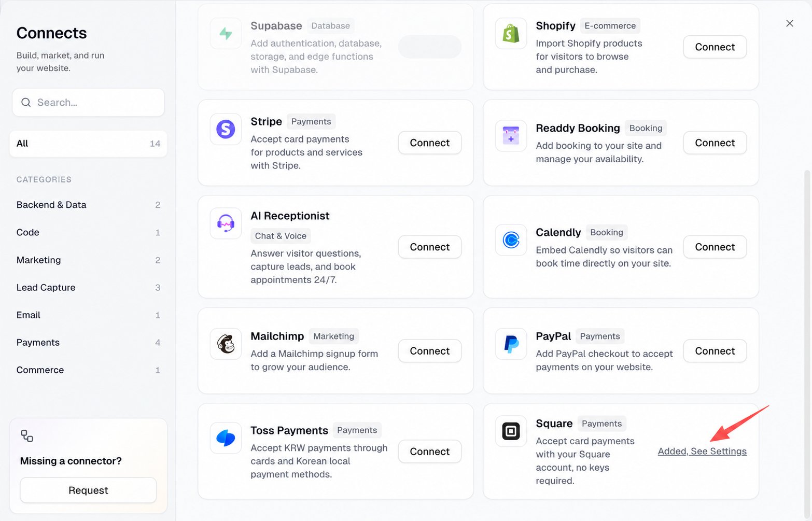812x521 pixels.
Task: Filter by Payments category
Action: click(x=88, y=342)
